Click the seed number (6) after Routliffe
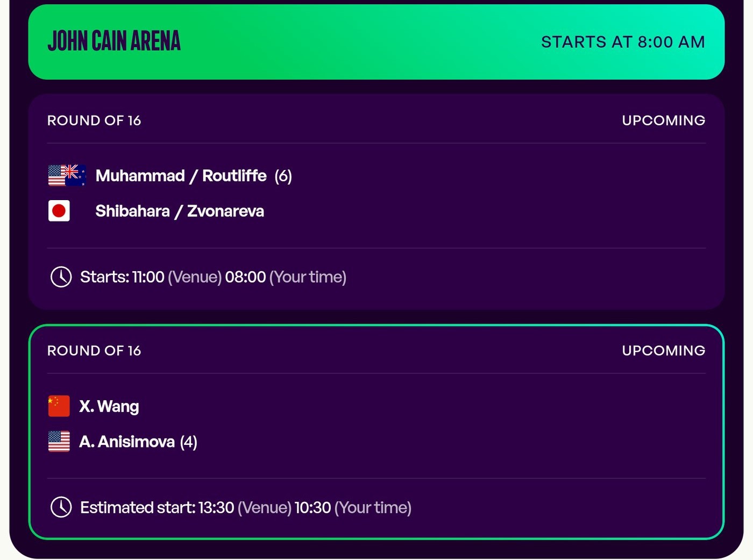Image resolution: width=753 pixels, height=560 pixels. tap(283, 176)
